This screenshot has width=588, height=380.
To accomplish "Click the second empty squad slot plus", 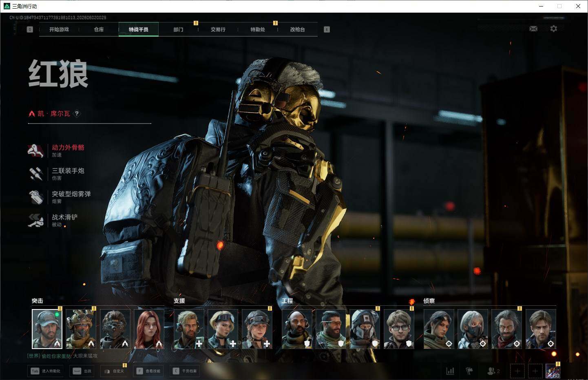I will point(535,371).
